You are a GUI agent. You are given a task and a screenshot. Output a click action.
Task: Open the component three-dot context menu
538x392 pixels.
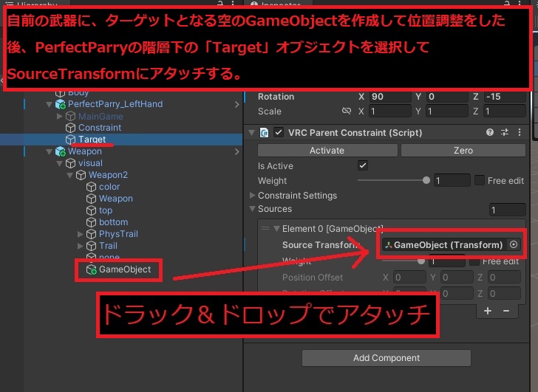click(520, 132)
